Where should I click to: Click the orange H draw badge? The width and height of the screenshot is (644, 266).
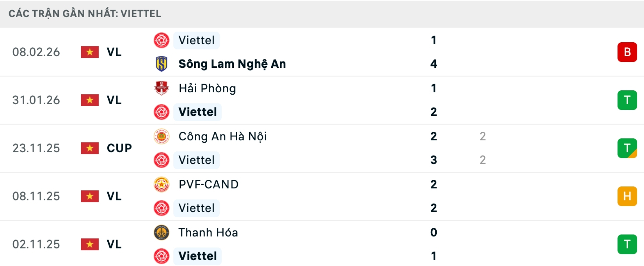point(627,196)
